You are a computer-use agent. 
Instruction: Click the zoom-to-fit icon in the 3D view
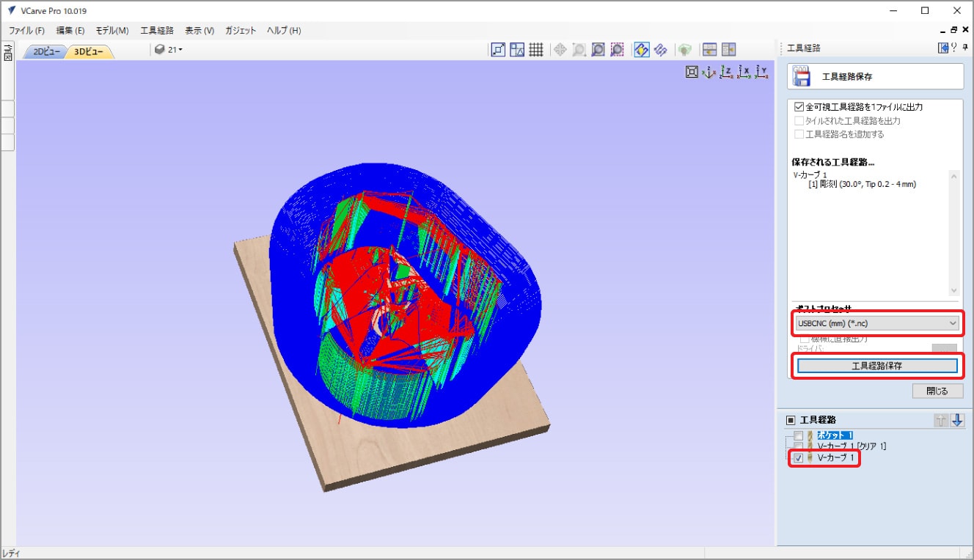pos(691,72)
